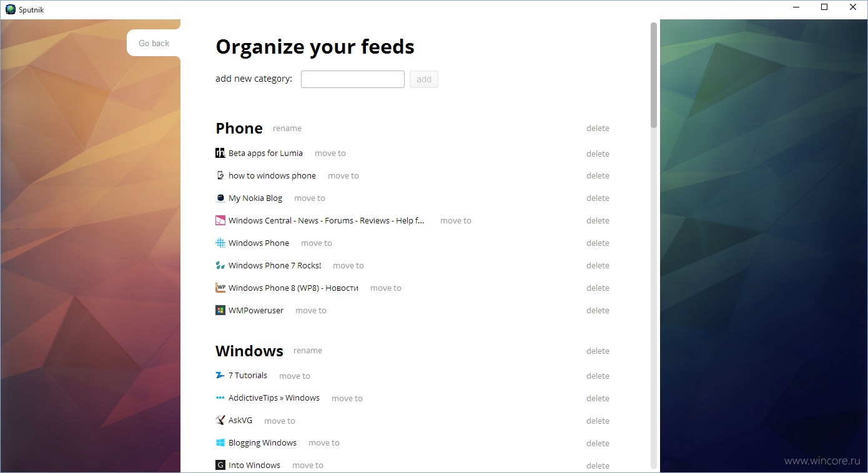Select the WMPoweruser feed name
Viewport: 868px width, 473px height.
pos(256,310)
